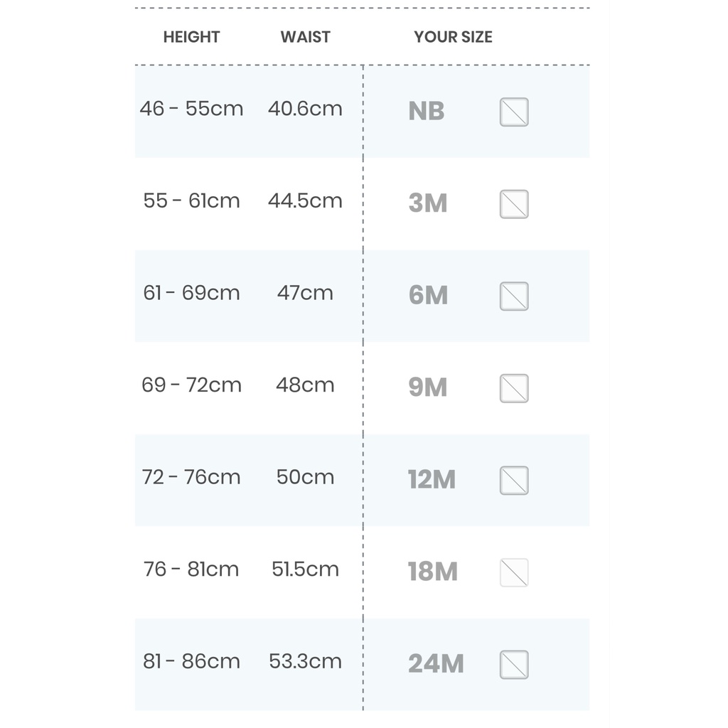Image resolution: width=728 pixels, height=728 pixels.
Task: Tick the 3M size checkbox
Action: click(514, 204)
